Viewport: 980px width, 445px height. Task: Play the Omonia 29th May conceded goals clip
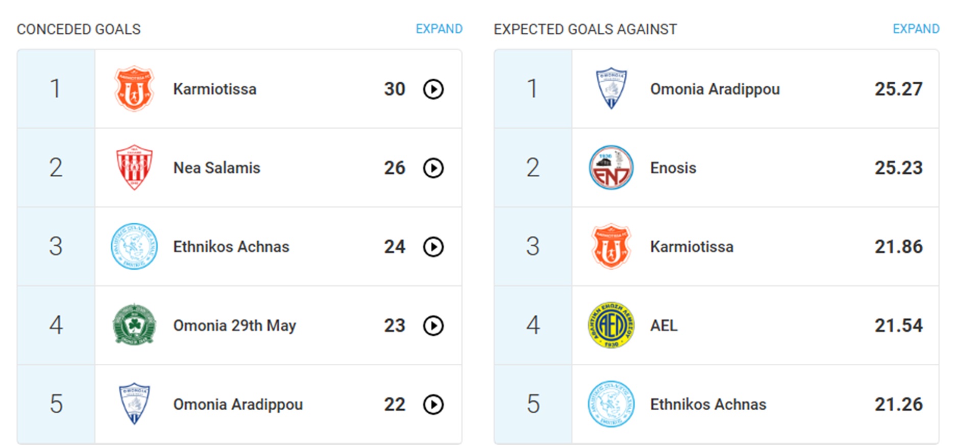click(433, 325)
